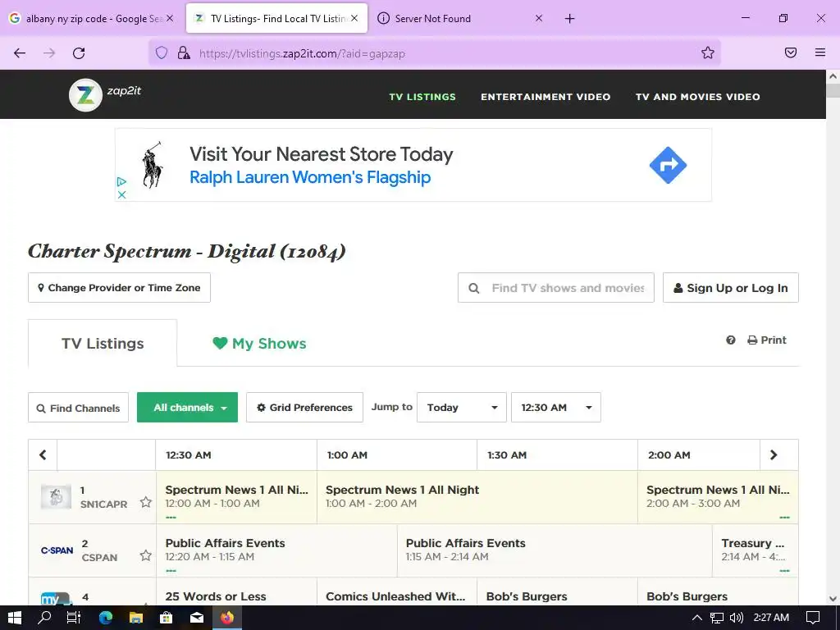The height and width of the screenshot is (630, 840).
Task: Click the ad directions arrow icon
Action: click(668, 165)
